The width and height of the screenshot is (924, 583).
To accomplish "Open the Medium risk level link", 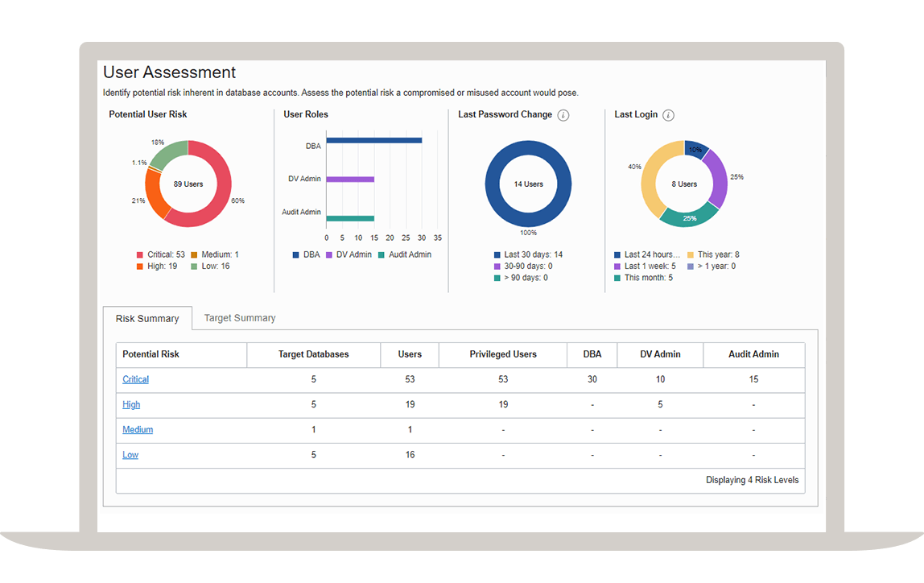I will [x=138, y=429].
